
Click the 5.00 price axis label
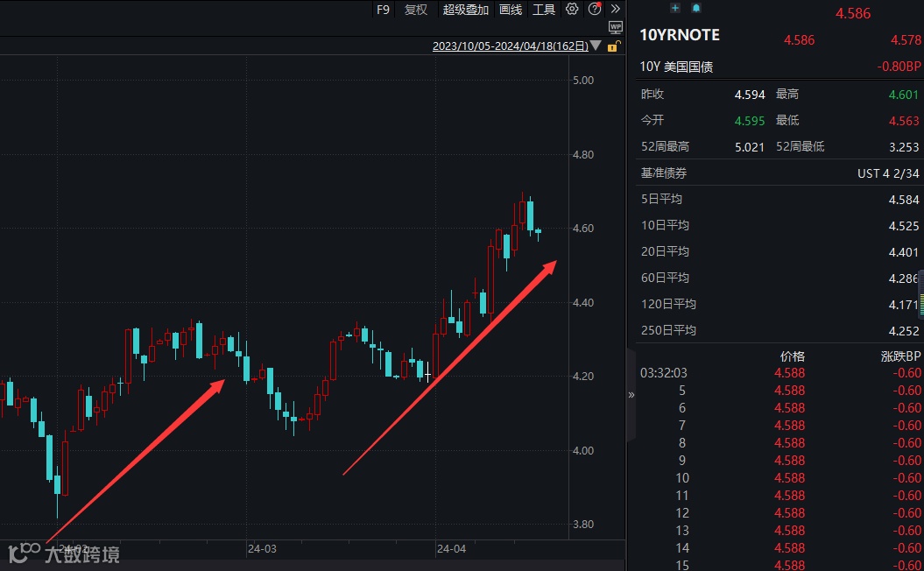point(582,81)
